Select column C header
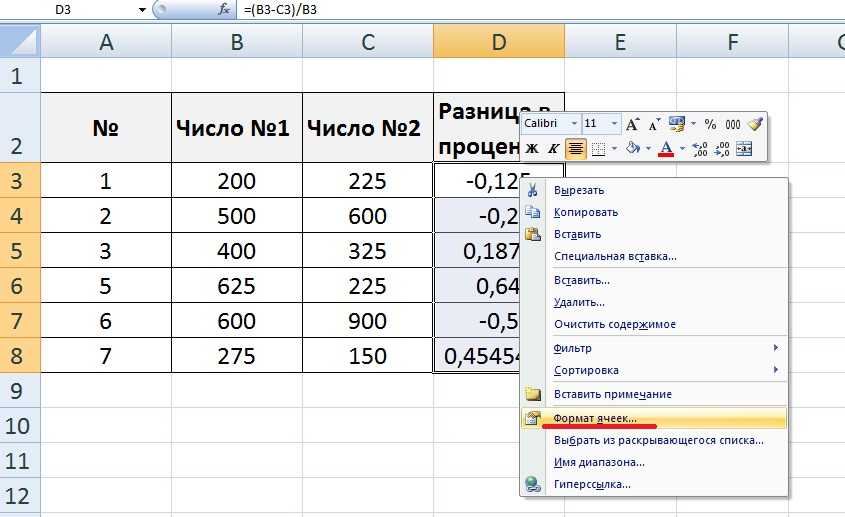 [368, 42]
